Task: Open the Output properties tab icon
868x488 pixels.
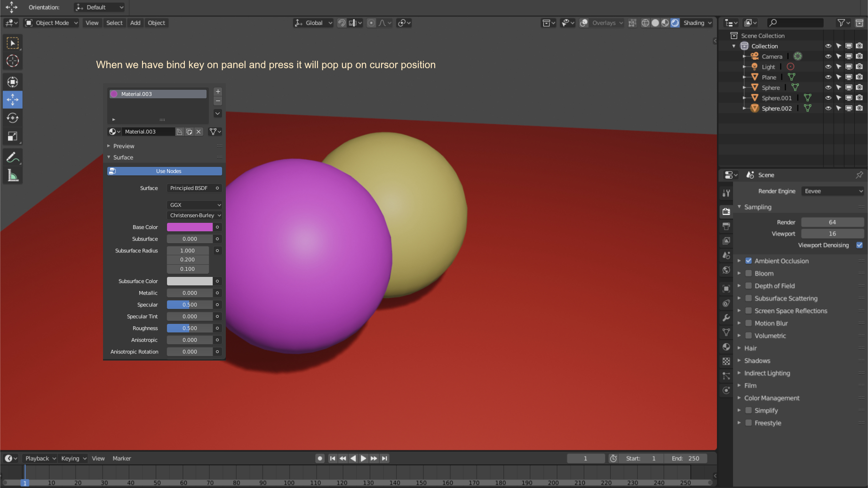Action: pos(726,226)
